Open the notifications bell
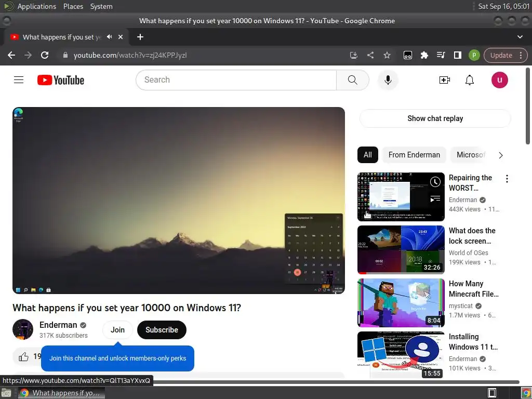 click(470, 80)
